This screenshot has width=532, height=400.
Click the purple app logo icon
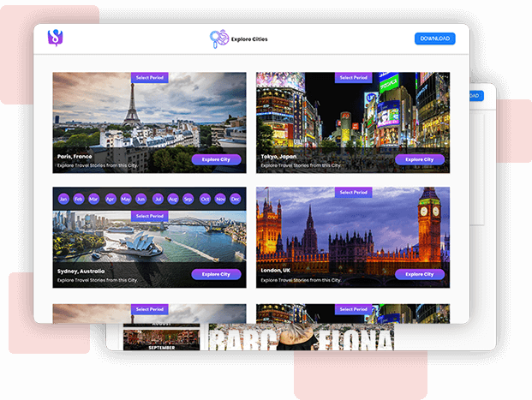click(57, 38)
